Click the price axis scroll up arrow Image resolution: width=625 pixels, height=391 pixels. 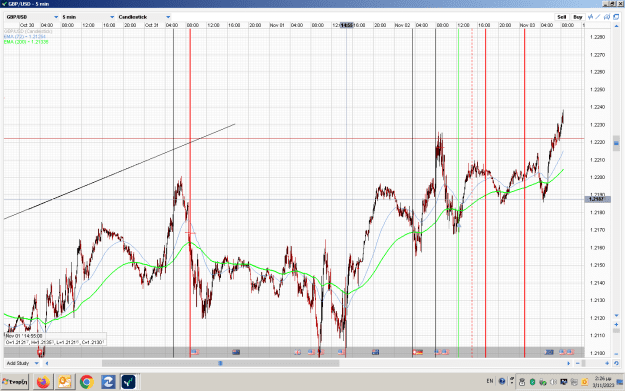[x=616, y=25]
